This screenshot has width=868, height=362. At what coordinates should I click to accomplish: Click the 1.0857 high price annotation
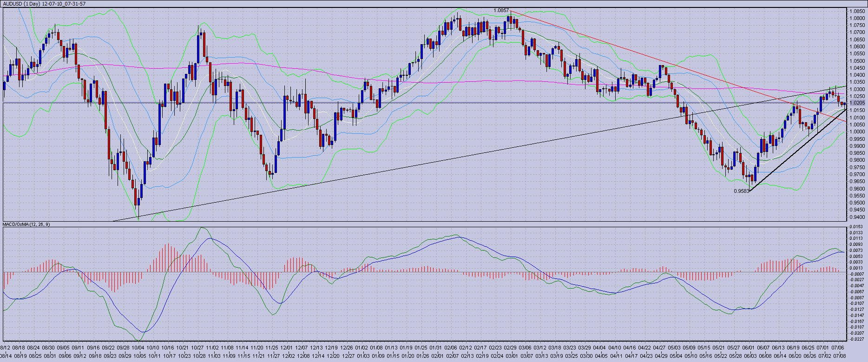coord(501,10)
